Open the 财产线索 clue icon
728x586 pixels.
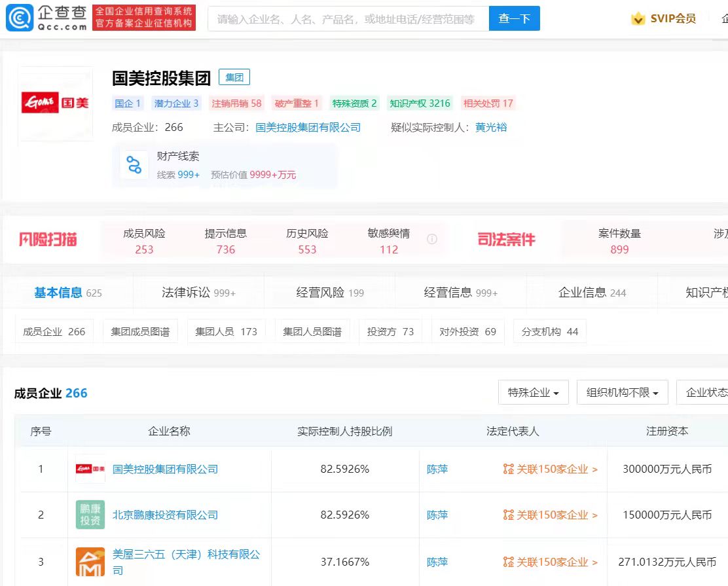click(134, 165)
